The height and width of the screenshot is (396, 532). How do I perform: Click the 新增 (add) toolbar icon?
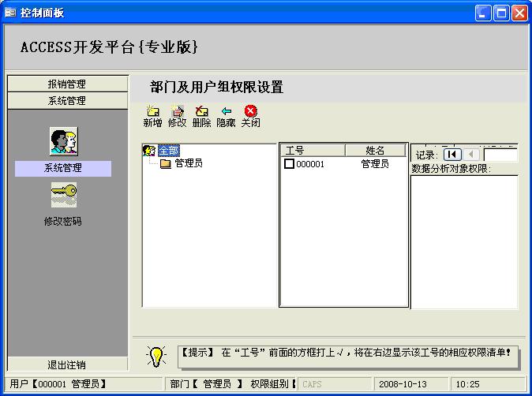click(x=152, y=111)
